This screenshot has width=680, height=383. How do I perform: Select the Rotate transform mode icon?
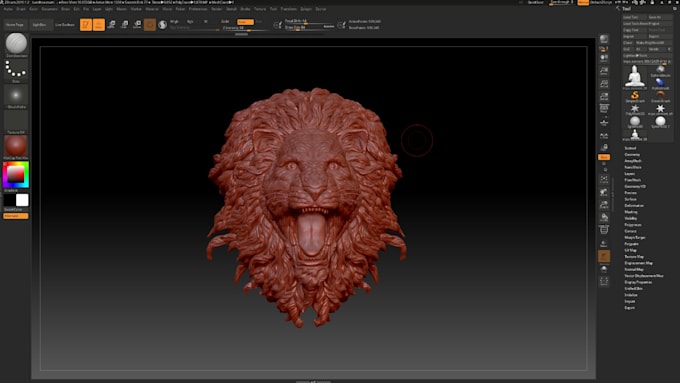(137, 25)
